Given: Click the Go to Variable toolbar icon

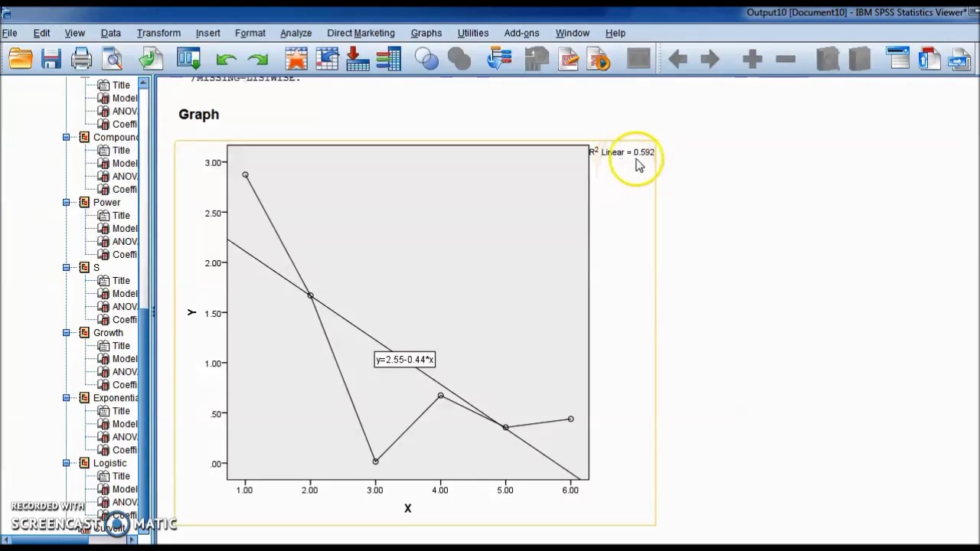Looking at the screenshot, I should (x=358, y=58).
